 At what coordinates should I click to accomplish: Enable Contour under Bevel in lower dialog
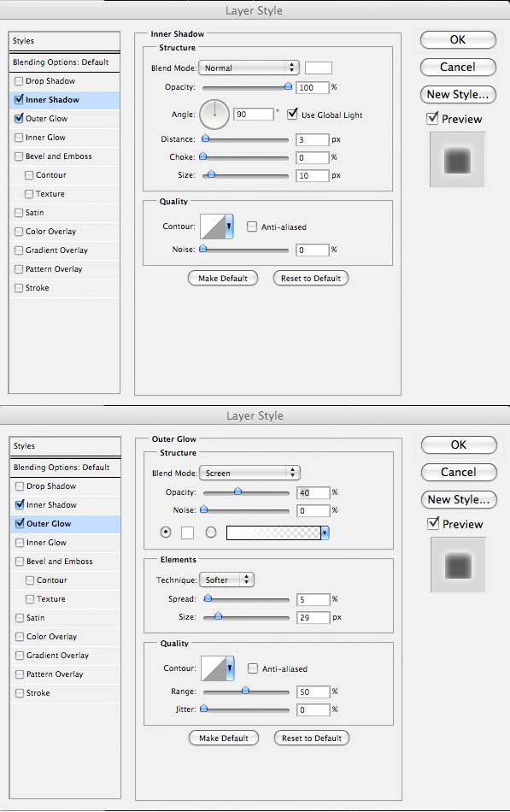pos(31,580)
